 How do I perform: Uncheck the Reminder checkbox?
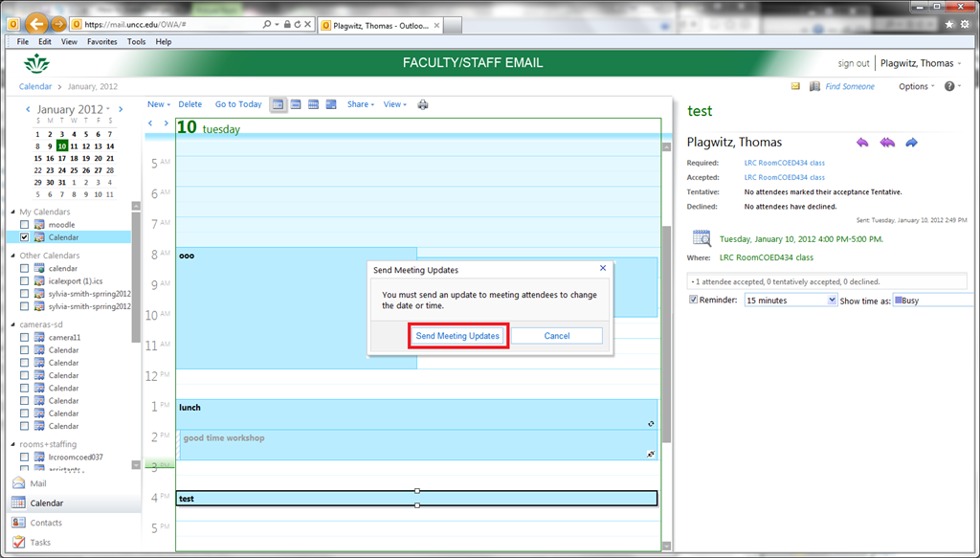tap(694, 300)
